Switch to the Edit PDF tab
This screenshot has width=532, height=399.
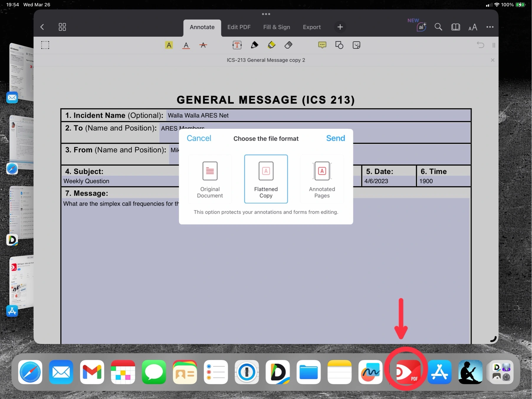[x=239, y=27]
